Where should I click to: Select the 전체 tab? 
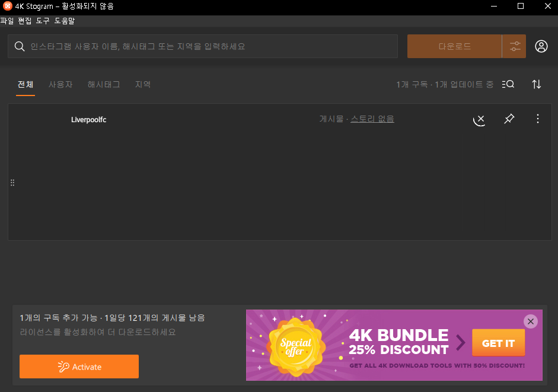(25, 84)
